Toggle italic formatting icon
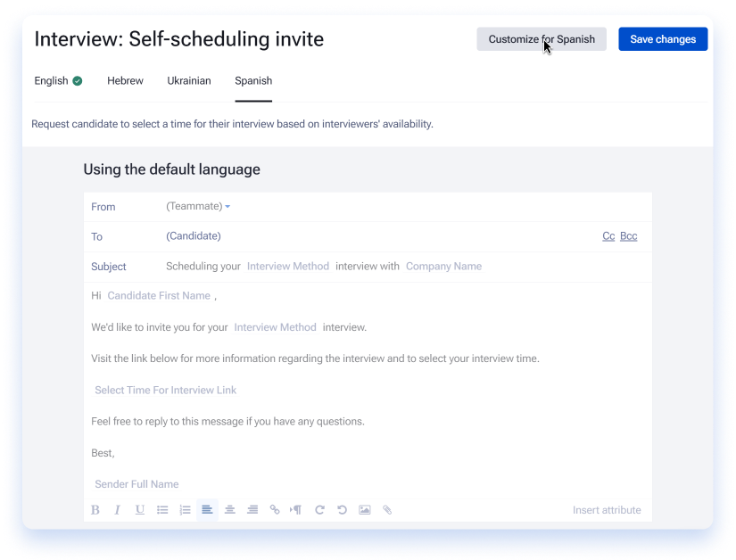The height and width of the screenshot is (560, 736). pos(118,510)
